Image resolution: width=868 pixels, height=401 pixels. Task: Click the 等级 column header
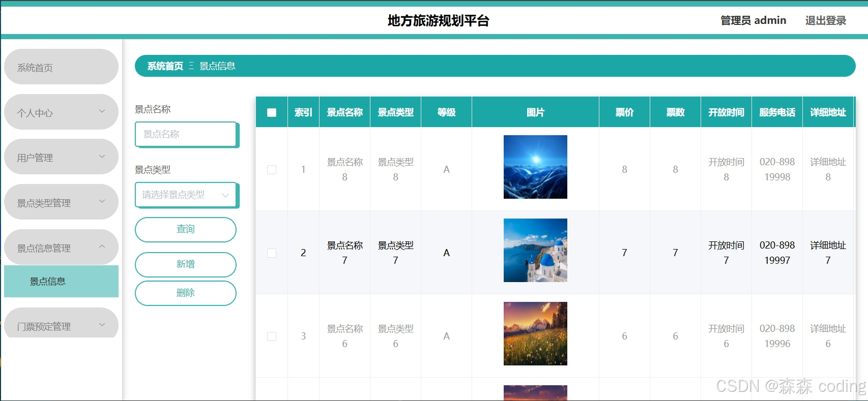point(446,112)
